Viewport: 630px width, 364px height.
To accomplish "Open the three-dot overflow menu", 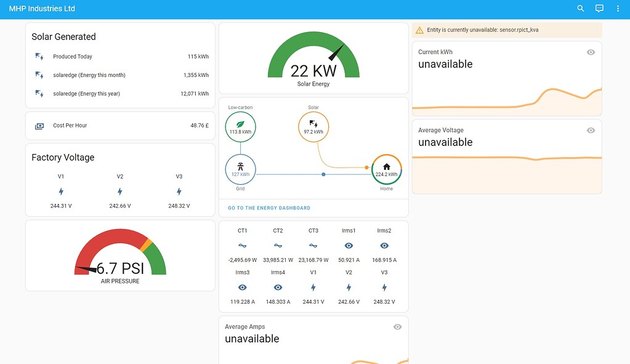I will 618,9.
